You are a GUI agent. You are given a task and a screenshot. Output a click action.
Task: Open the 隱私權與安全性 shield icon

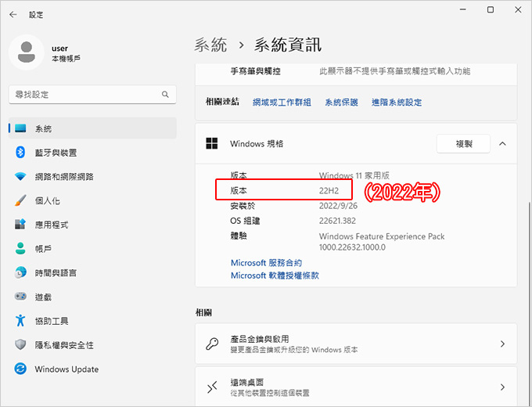[x=20, y=344]
